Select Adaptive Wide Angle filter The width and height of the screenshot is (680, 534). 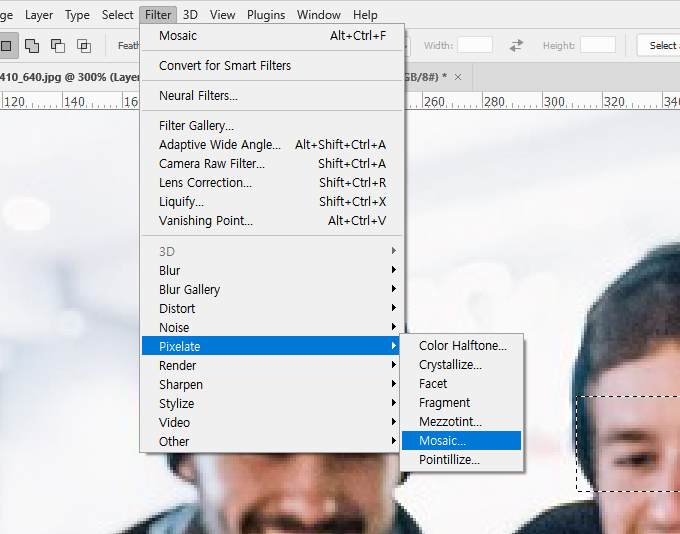272,144
